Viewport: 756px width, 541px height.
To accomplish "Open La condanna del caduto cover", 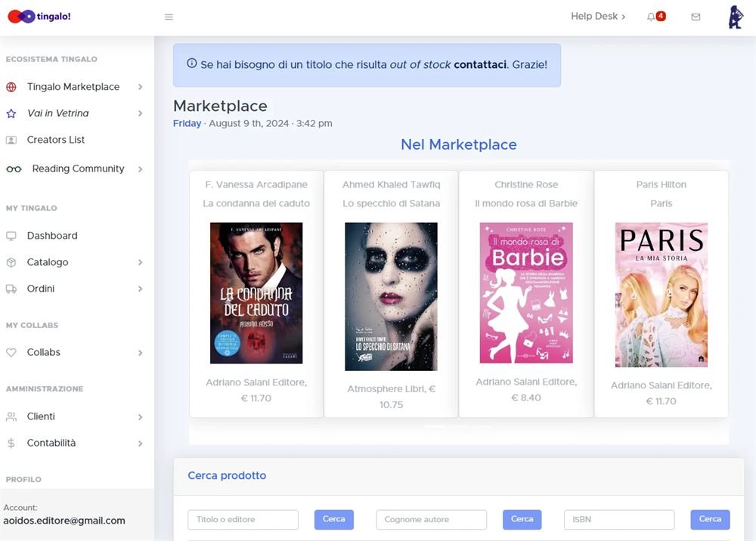I will tap(256, 293).
